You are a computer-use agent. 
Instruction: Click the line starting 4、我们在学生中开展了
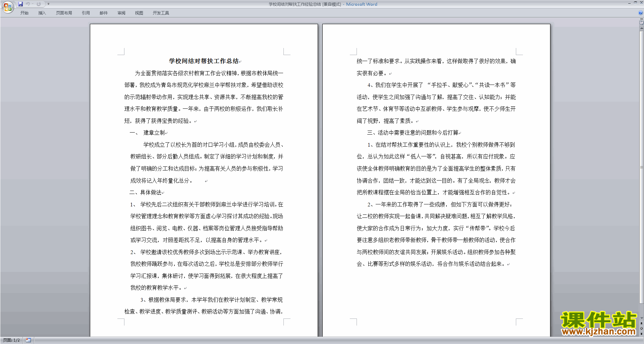pyautogui.click(x=441, y=85)
